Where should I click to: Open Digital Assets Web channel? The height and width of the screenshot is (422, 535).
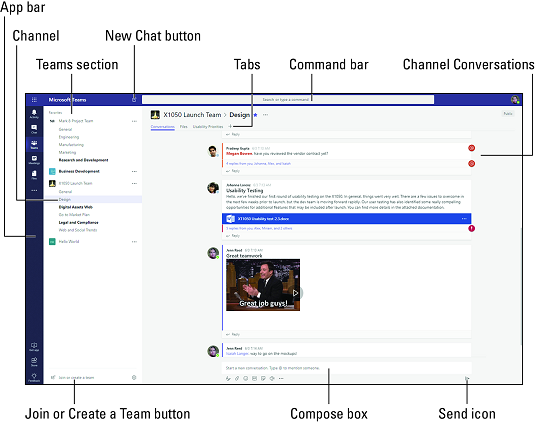75,207
